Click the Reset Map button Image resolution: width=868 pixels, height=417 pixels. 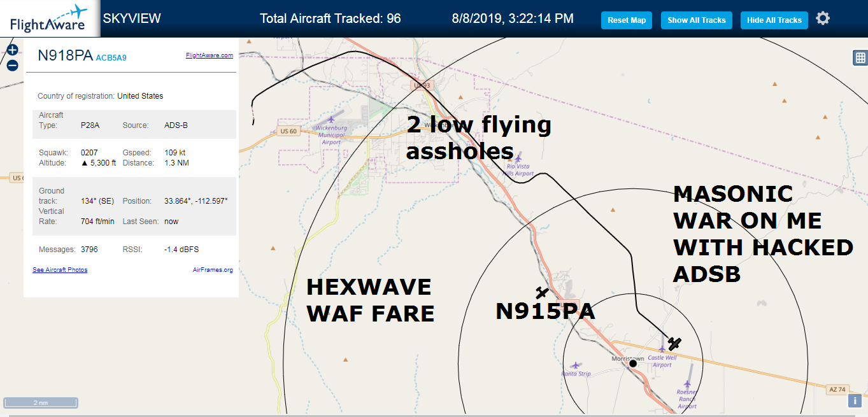coord(627,20)
